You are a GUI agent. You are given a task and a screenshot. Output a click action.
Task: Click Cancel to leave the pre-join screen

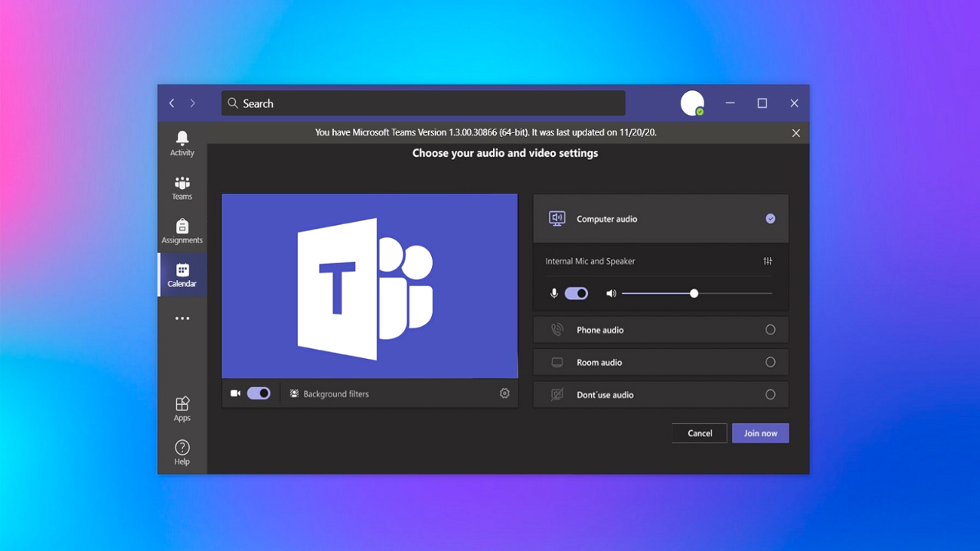click(700, 433)
